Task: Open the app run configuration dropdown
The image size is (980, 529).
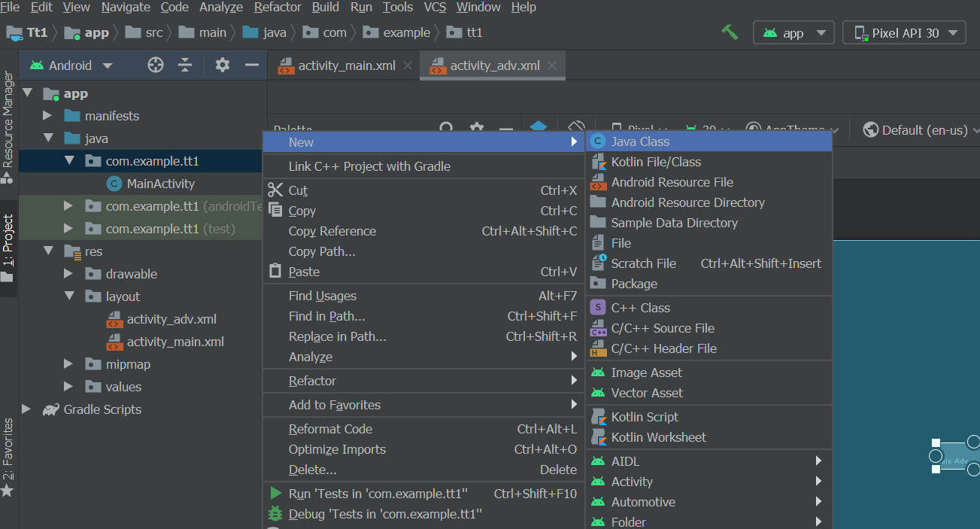Action: point(793,33)
